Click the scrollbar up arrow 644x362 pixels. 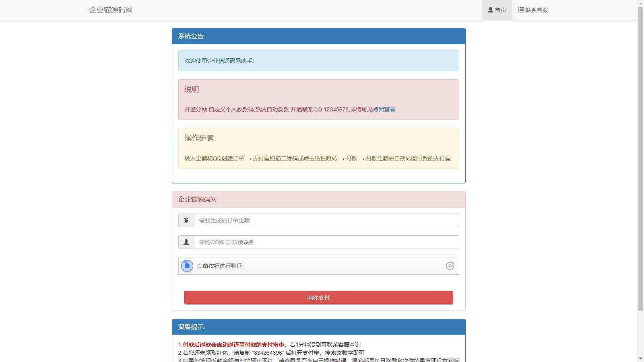click(x=640, y=3)
